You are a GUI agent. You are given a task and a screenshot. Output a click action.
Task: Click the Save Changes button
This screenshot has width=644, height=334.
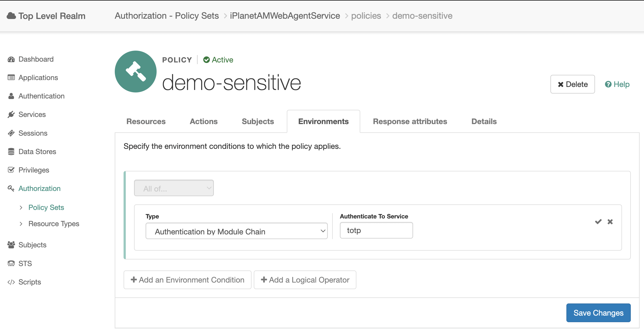tap(598, 313)
